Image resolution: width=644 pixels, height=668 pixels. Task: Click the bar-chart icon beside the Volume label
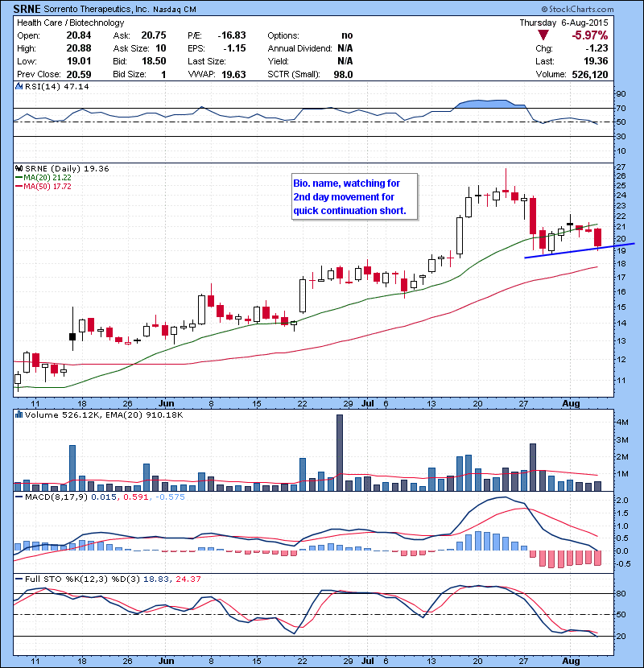point(19,414)
